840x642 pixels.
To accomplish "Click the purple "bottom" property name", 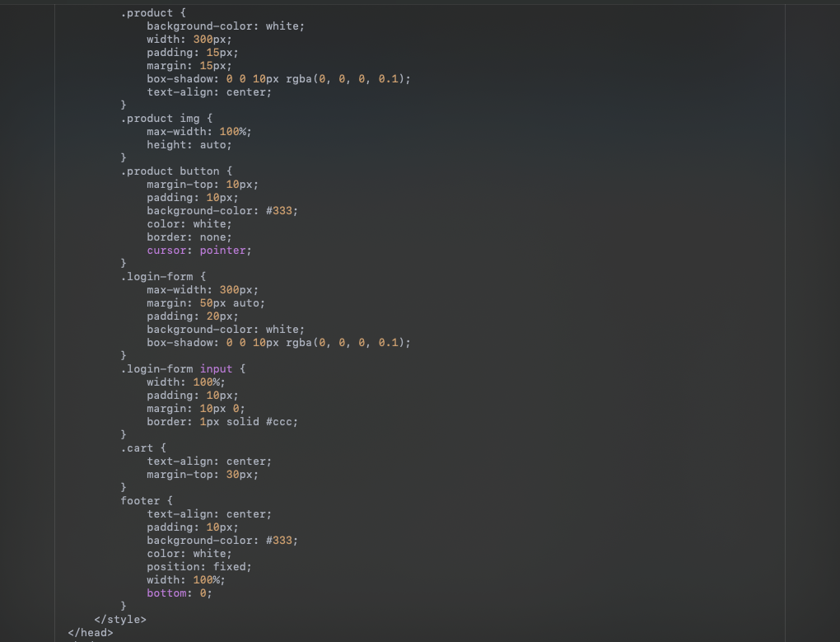I will point(166,593).
